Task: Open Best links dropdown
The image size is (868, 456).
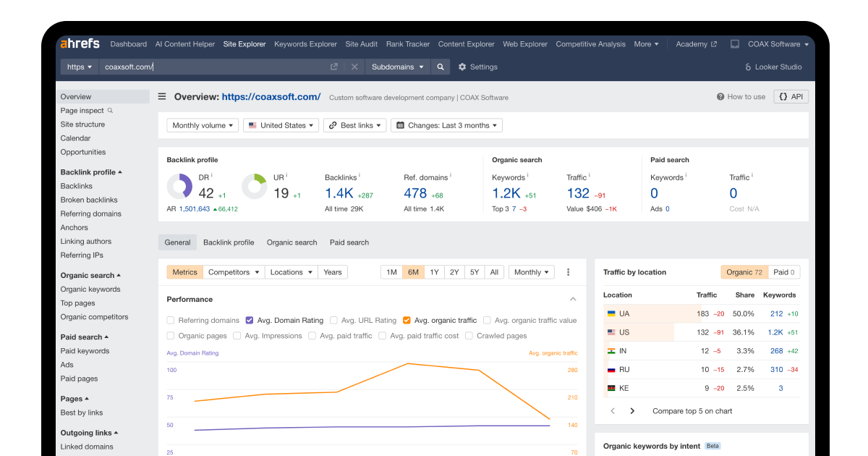Action: [x=355, y=125]
